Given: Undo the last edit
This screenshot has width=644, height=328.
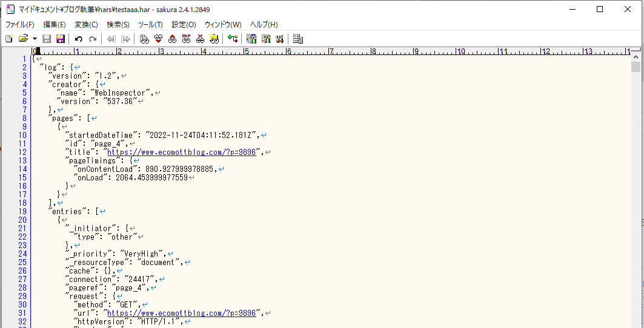Looking at the screenshot, I should pyautogui.click(x=79, y=39).
